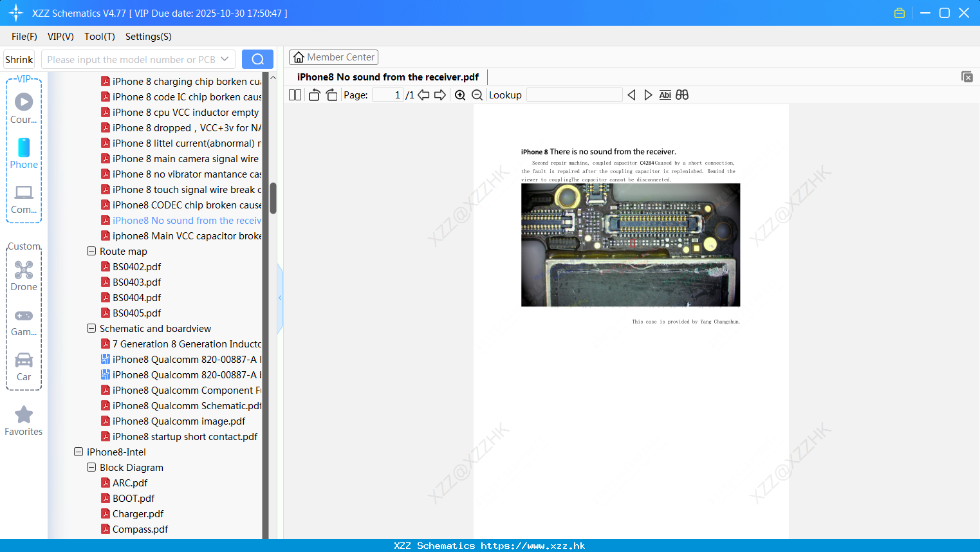Viewport: 980px width, 552px height.
Task: Open iPhone 8 cpu VCC inductor empty file
Action: (180, 112)
